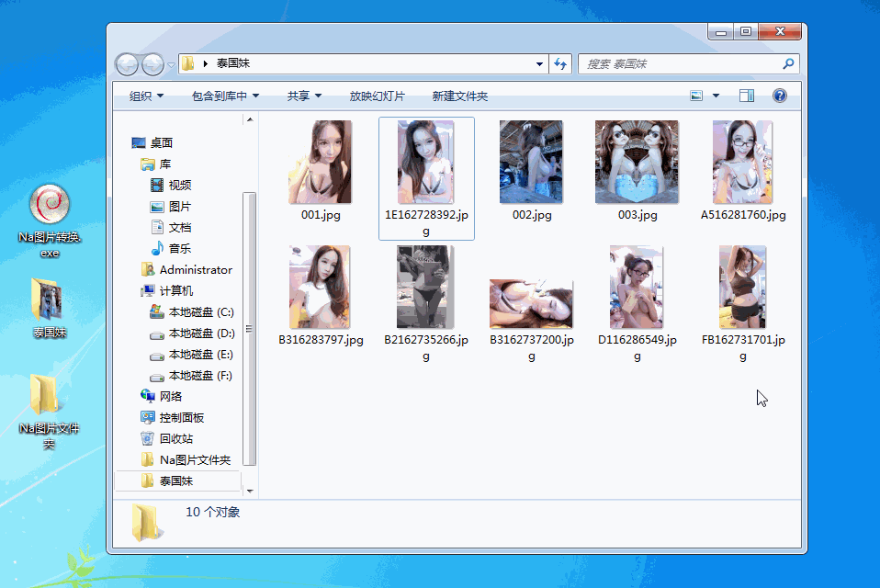Open recent locations dropdown beside navigation arrows
This screenshot has width=880, height=588.
point(171,64)
